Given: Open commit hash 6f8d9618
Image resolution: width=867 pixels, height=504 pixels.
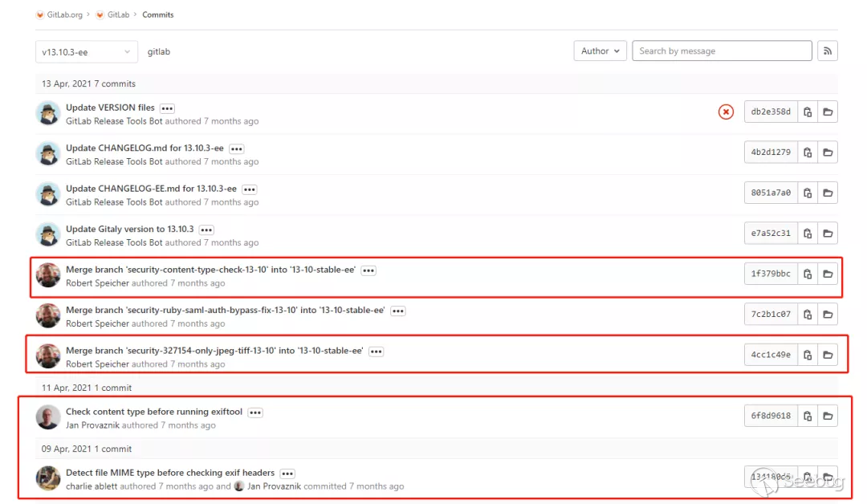Looking at the screenshot, I should [771, 416].
